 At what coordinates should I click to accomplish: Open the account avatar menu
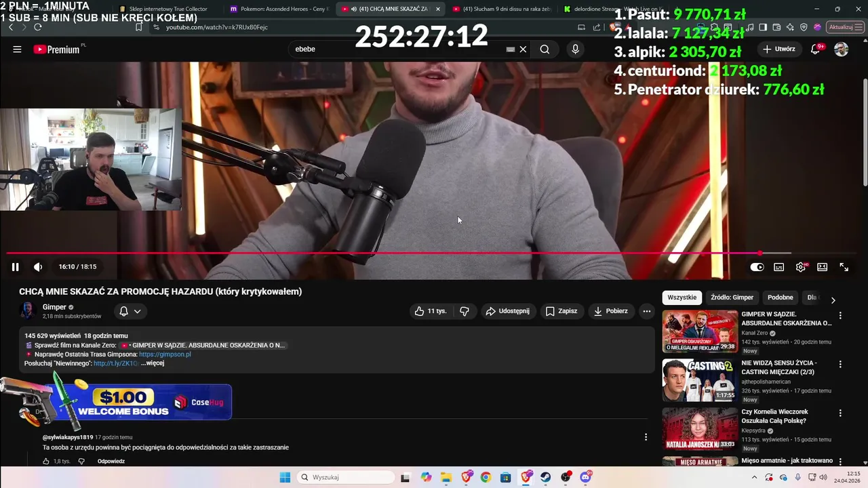coord(841,49)
